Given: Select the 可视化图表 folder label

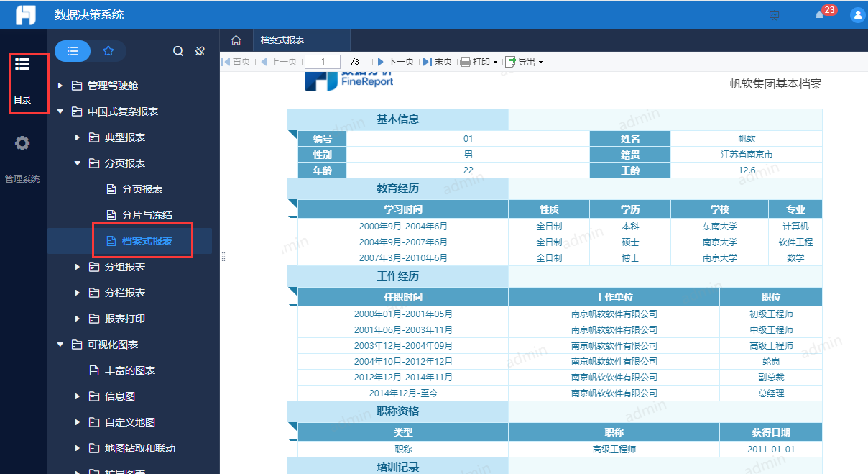Looking at the screenshot, I should click(113, 345).
